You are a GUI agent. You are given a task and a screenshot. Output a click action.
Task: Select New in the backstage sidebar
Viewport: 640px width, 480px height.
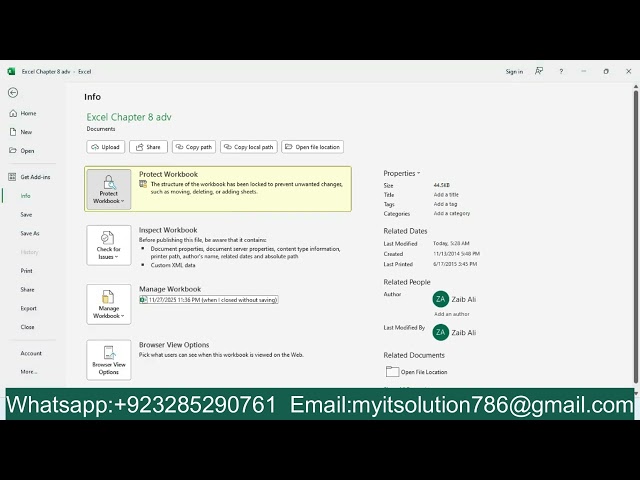(26, 132)
